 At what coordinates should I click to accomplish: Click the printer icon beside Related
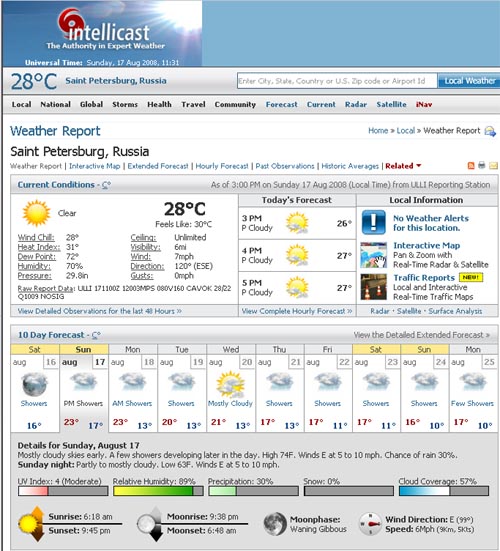click(482, 165)
